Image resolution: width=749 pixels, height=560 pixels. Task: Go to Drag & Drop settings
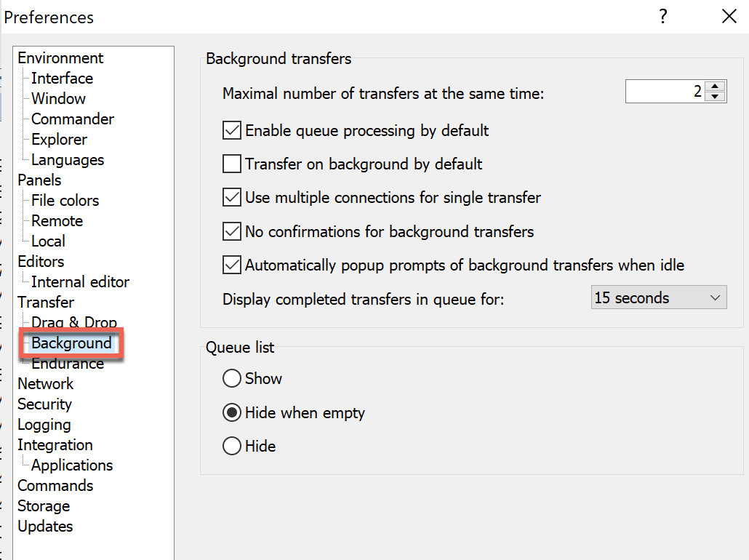coord(73,322)
